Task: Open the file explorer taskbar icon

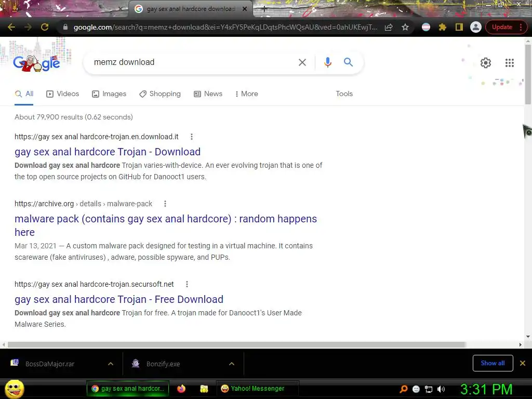Action: coord(204,389)
